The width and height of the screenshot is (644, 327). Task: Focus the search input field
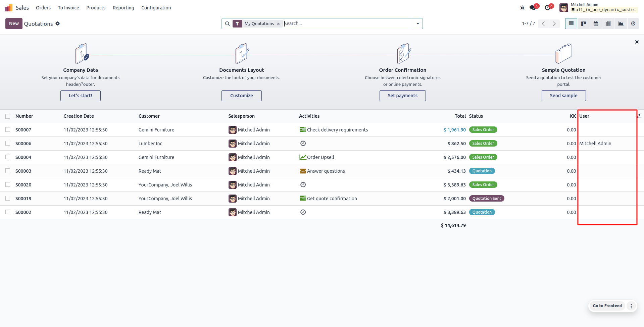click(x=347, y=23)
